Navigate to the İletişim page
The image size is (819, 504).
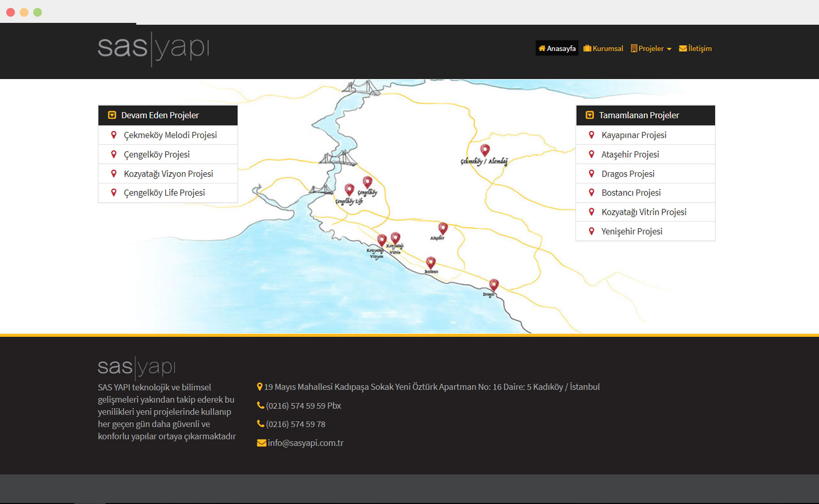(x=695, y=49)
